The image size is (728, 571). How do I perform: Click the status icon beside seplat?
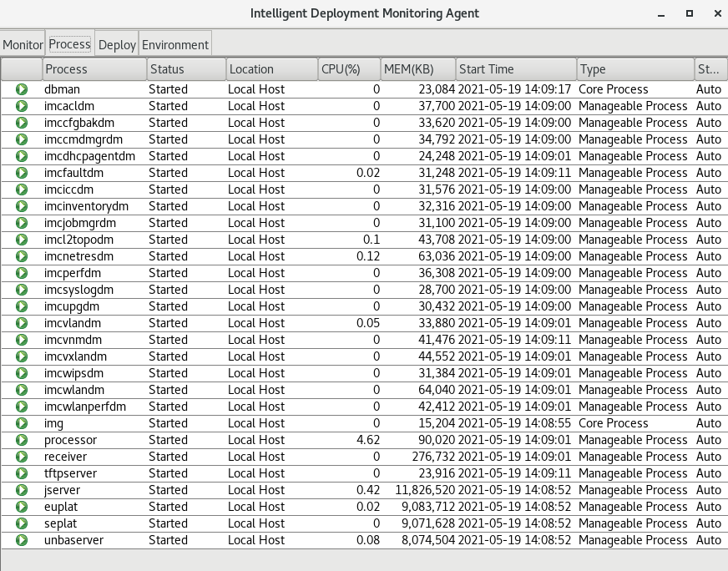click(x=22, y=523)
